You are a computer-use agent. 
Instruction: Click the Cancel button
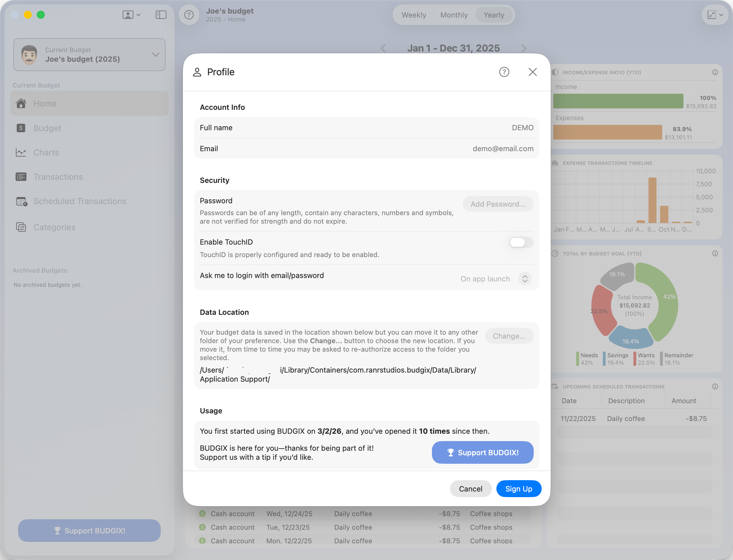pyautogui.click(x=470, y=489)
